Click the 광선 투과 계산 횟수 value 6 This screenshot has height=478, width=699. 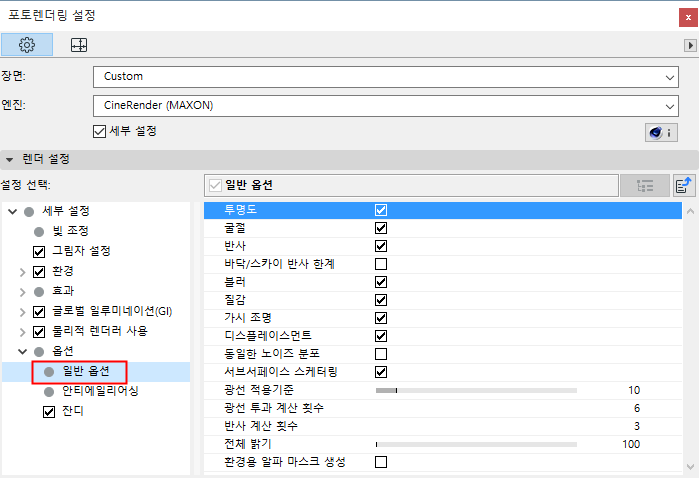pyautogui.click(x=637, y=408)
